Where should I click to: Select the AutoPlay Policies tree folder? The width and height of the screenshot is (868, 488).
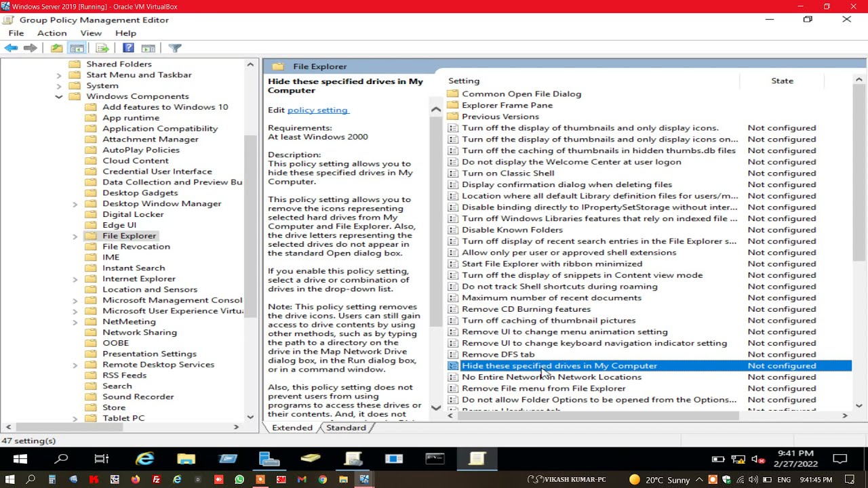(x=141, y=150)
